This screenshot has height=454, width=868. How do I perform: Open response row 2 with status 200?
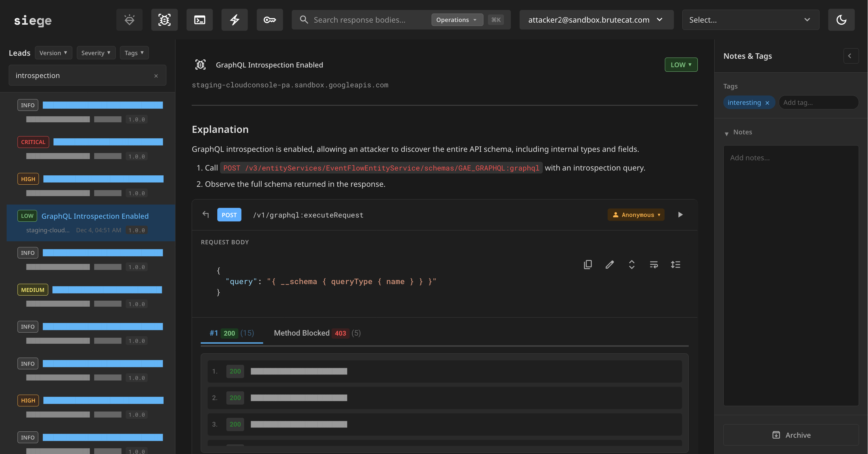[x=445, y=398]
